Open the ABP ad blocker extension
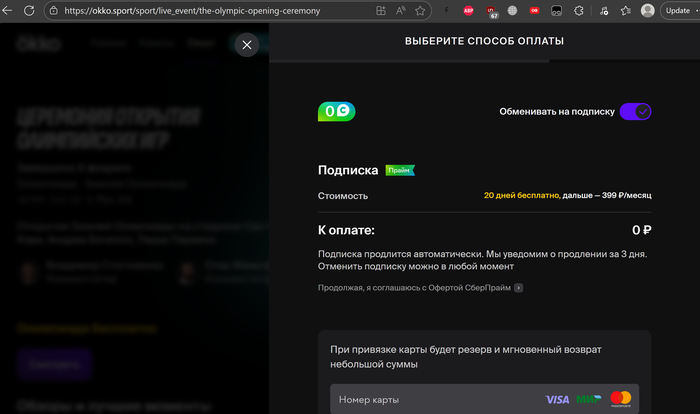 coord(469,10)
